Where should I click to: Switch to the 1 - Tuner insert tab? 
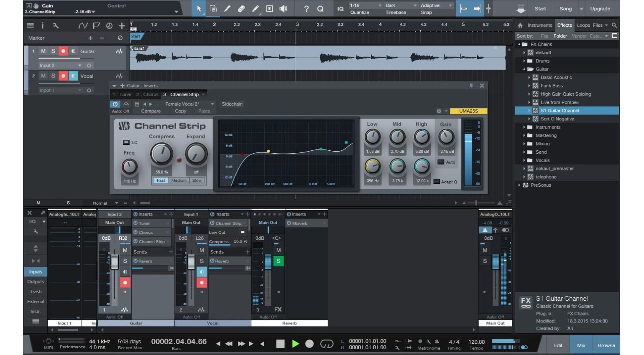point(122,94)
